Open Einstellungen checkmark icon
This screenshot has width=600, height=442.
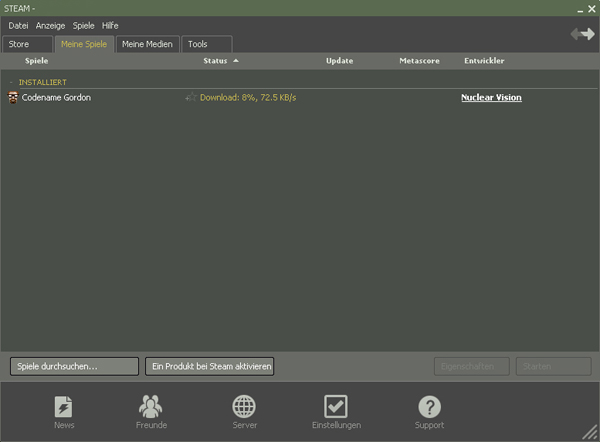tap(336, 406)
